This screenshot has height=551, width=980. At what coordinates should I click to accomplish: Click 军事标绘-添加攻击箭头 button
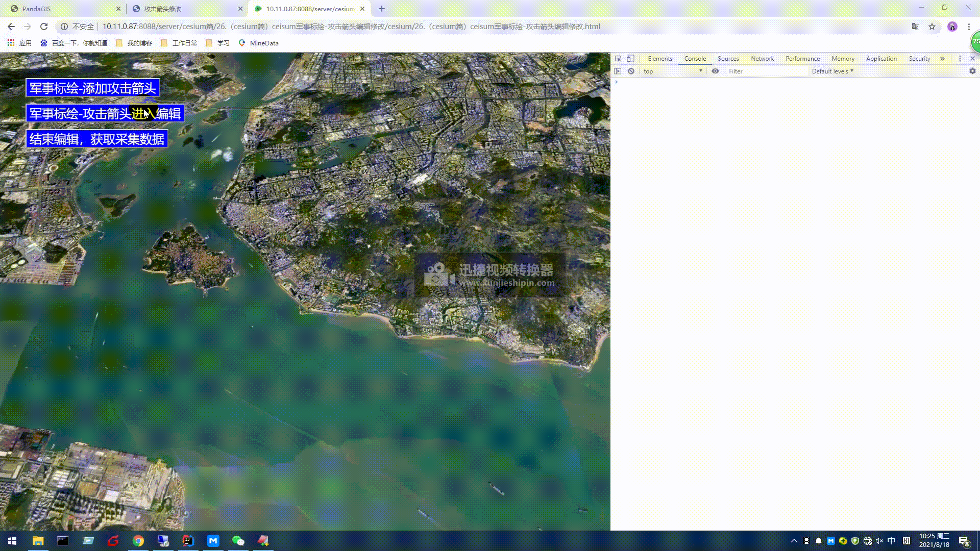click(x=93, y=88)
